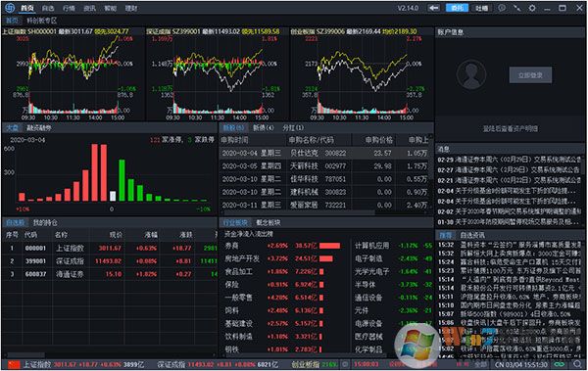This screenshot has width=588, height=371.
Task: Select watchlist row 600837 海通证券
Action: point(110,274)
